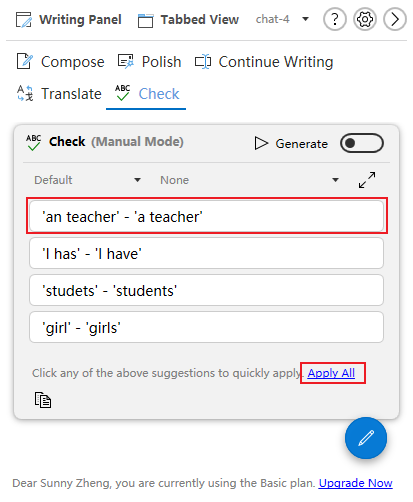This screenshot has width=413, height=502.
Task: Click the Writing Panel icon
Action: tap(24, 20)
